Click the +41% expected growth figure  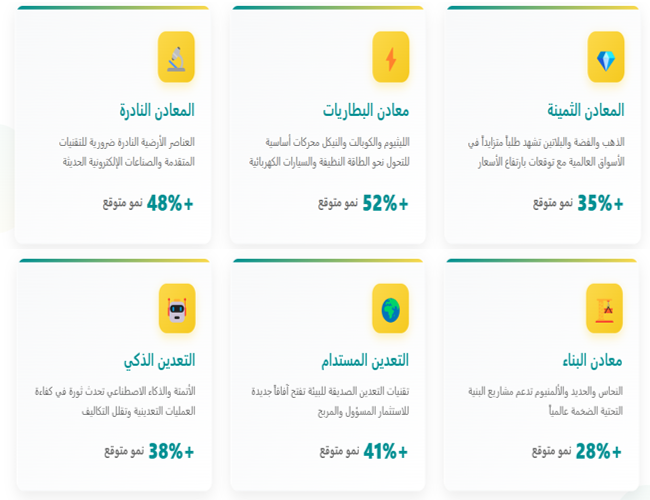(385, 451)
